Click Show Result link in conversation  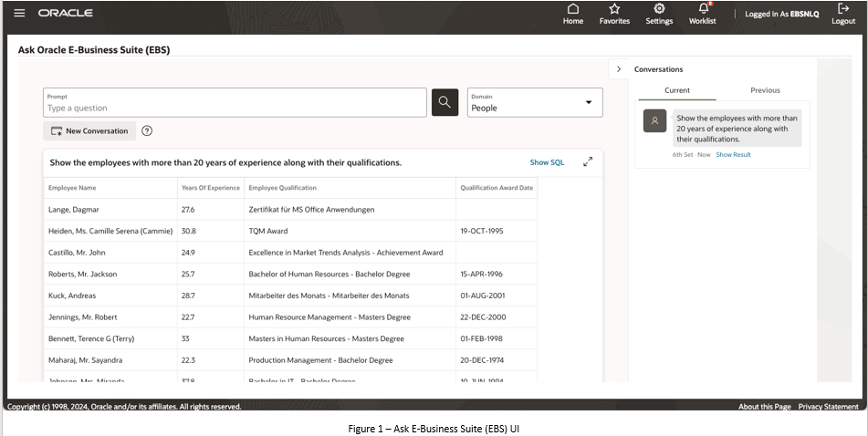[x=733, y=155]
